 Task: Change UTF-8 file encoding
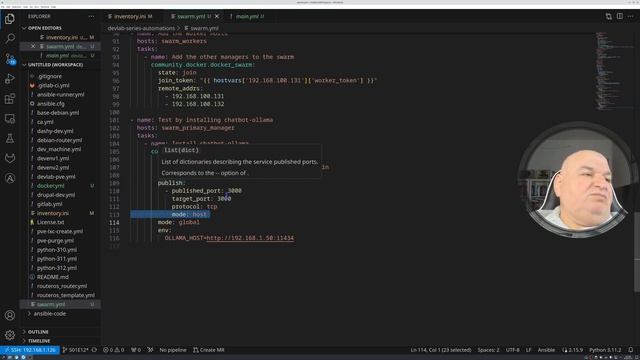tap(513, 350)
